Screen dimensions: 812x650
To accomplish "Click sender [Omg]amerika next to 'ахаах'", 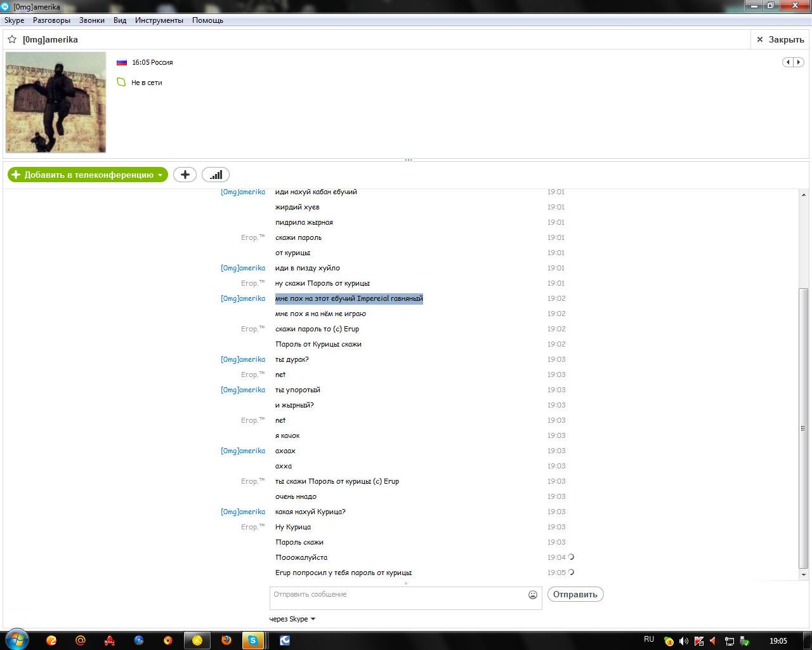I will (243, 451).
